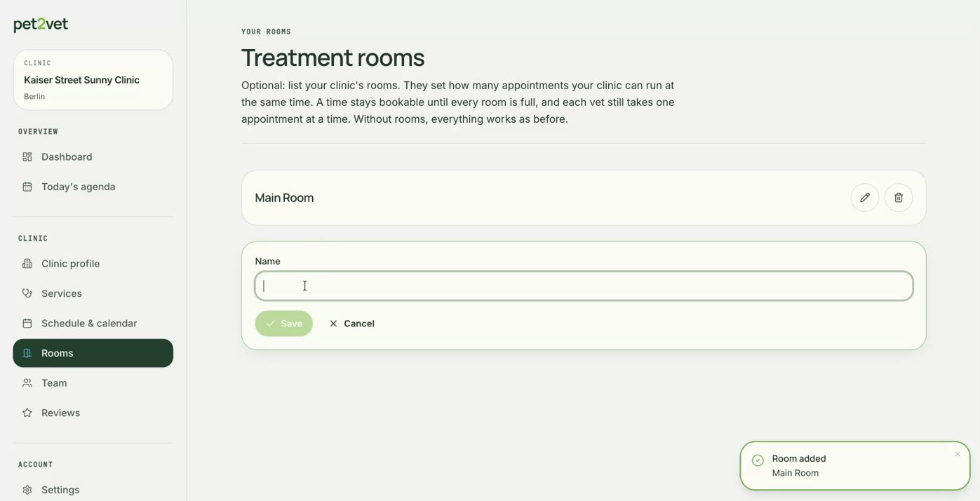Click the star icon next to Reviews
The height and width of the screenshot is (501, 980).
tap(27, 413)
